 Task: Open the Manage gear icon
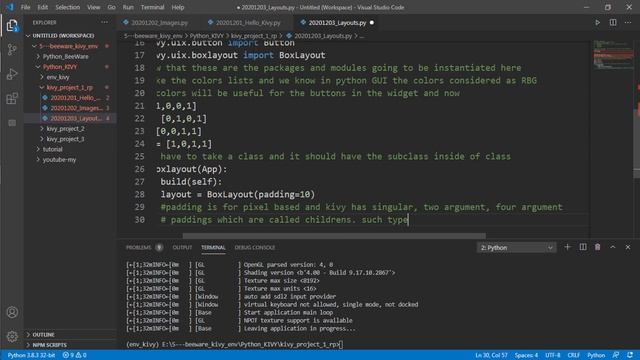[x=12, y=336]
